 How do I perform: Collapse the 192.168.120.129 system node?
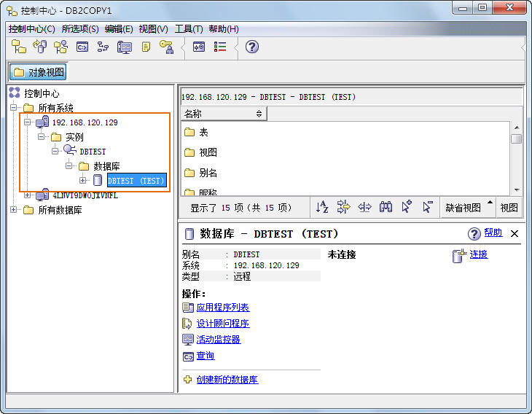point(28,122)
